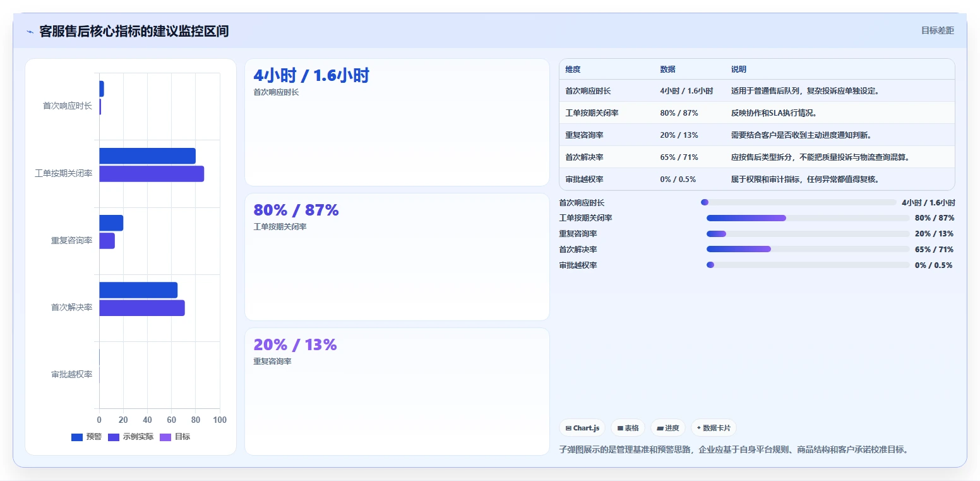Open the 20% / 13% data card
Image resolution: width=980 pixels, height=481 pixels.
tap(397, 391)
